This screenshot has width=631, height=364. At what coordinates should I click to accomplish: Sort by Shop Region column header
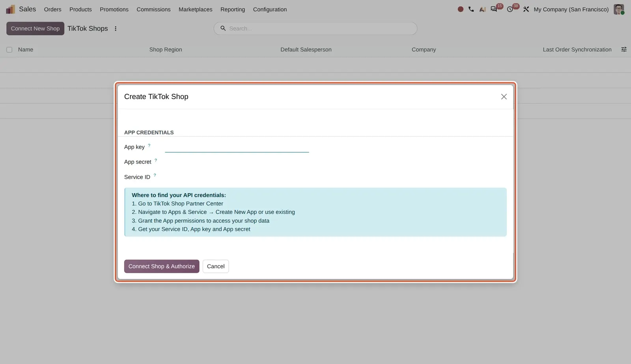pos(166,50)
